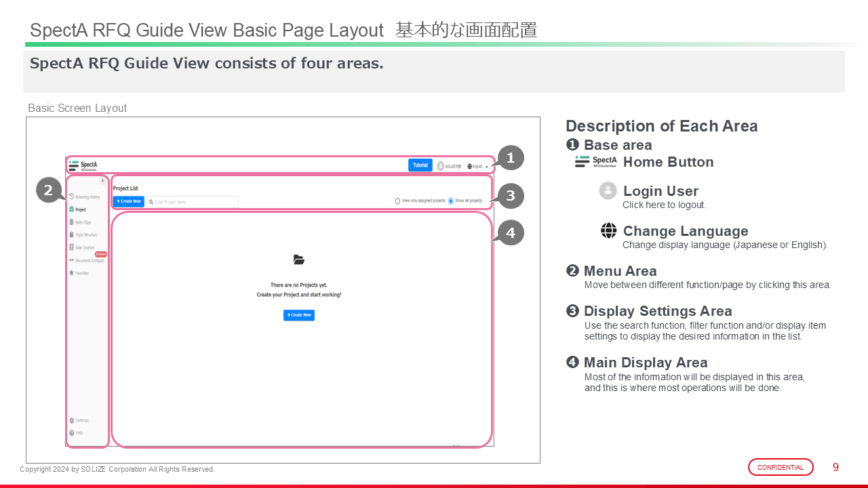Go to Topic Structure in the sidebar
The height and width of the screenshot is (488, 868).
[x=85, y=235]
